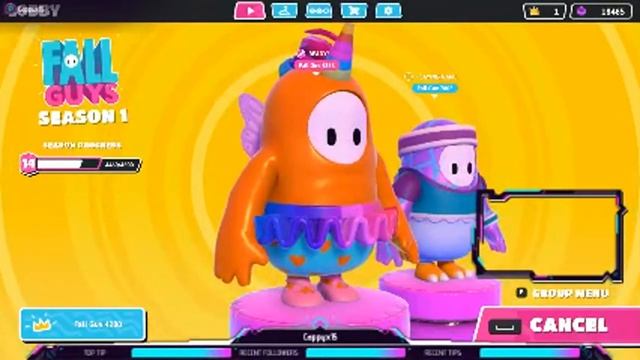The height and width of the screenshot is (360, 640).
Task: Open the Settings gear tab
Action: [388, 11]
